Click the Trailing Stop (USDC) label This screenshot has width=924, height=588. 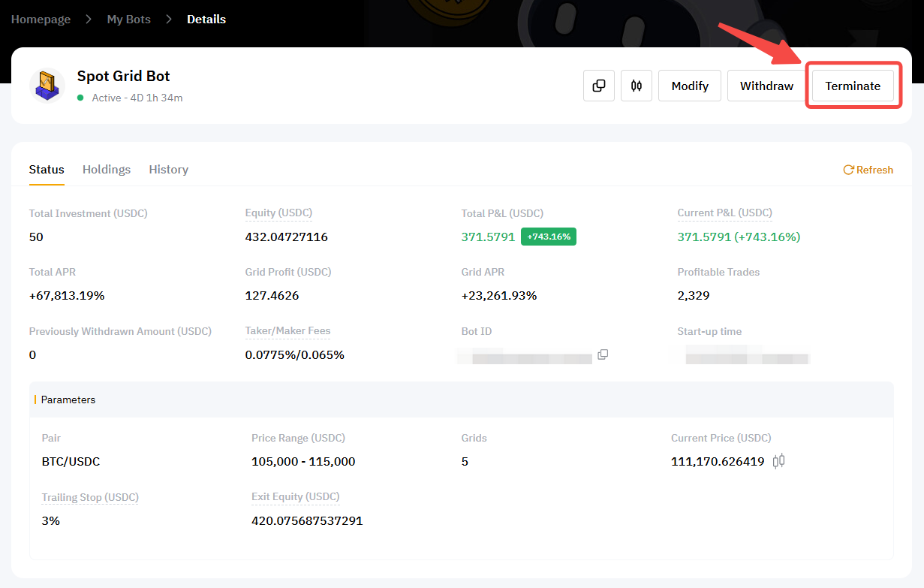(90, 497)
